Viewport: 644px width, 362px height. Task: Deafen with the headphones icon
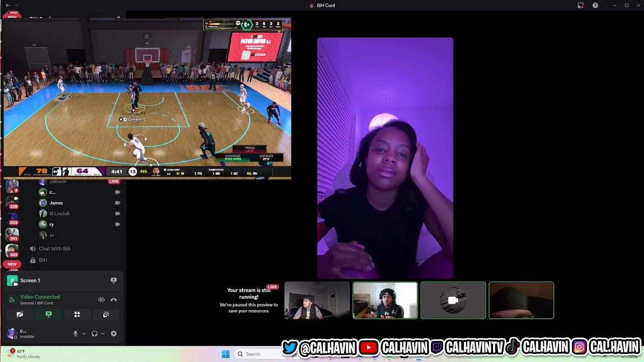click(x=94, y=333)
